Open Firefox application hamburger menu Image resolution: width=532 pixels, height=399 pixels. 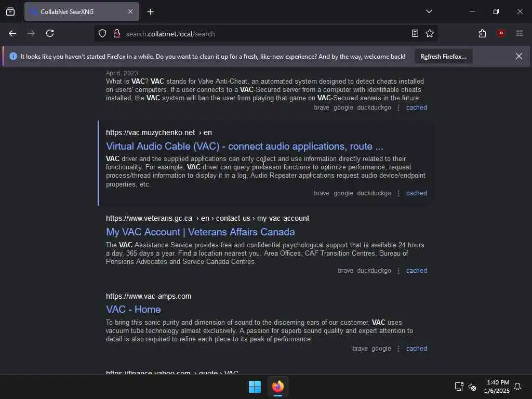pyautogui.click(x=519, y=33)
